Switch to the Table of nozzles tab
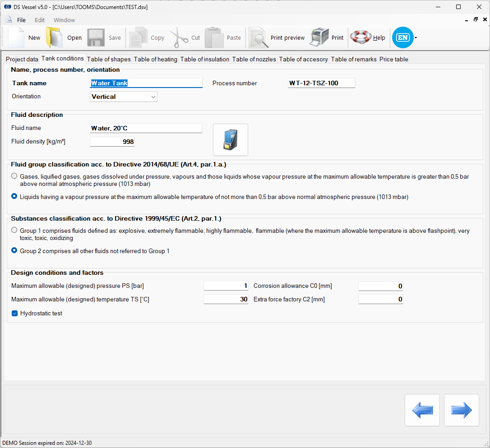The width and height of the screenshot is (490, 448). coord(254,59)
